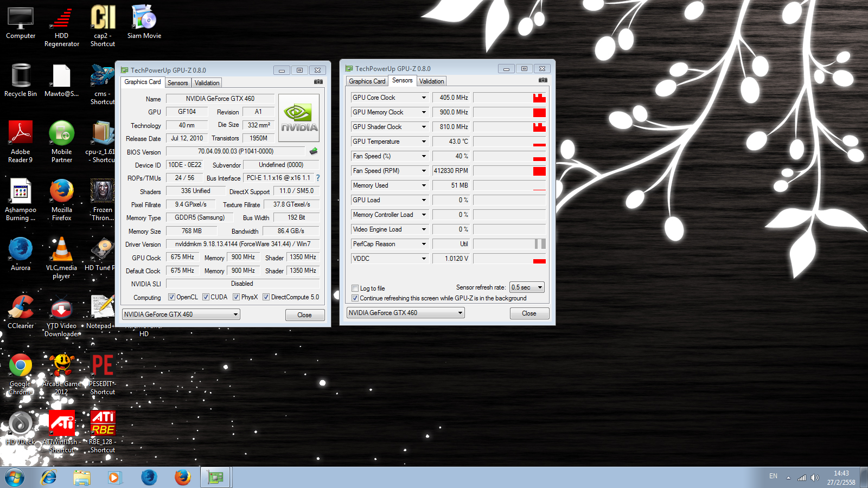Click the Driver Version value field
This screenshot has width=868, height=488.
pos(242,244)
